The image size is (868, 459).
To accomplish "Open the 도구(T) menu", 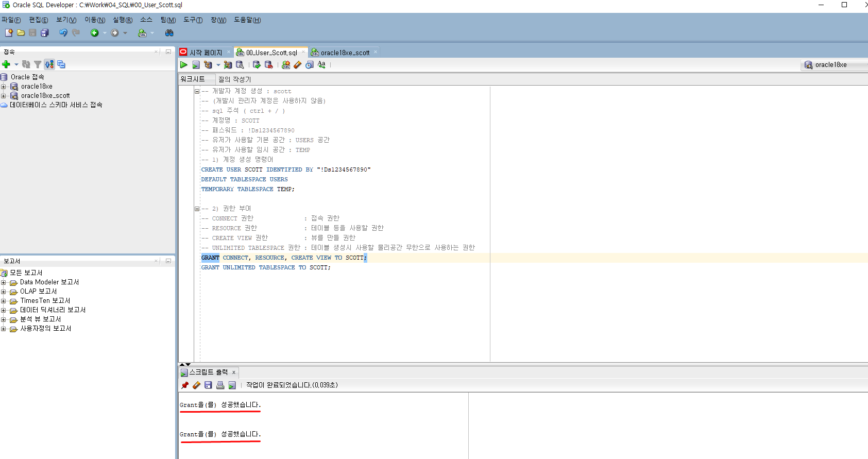I will click(193, 20).
